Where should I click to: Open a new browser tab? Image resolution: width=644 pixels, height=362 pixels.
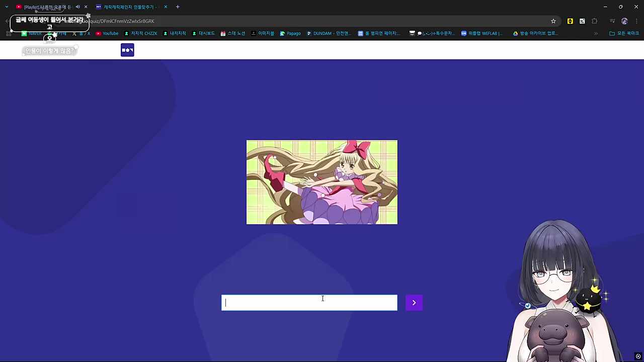[x=178, y=7]
